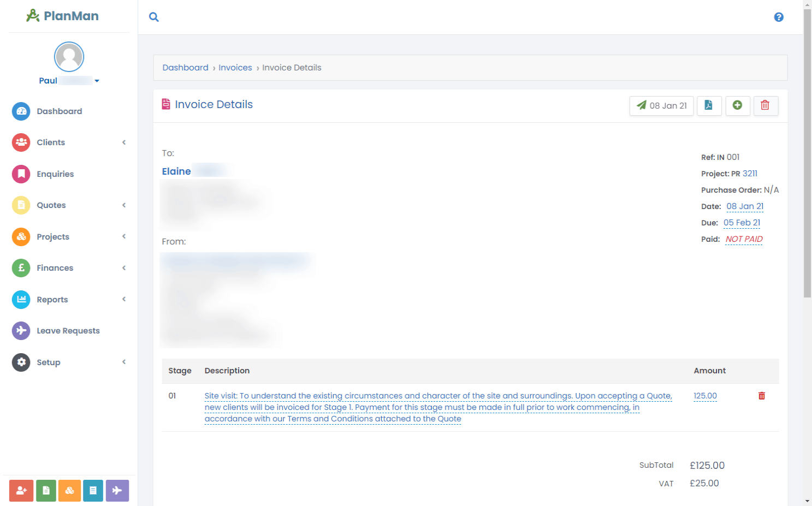812x506 pixels.
Task: Click the green new quote shortcut button
Action: [x=46, y=491]
